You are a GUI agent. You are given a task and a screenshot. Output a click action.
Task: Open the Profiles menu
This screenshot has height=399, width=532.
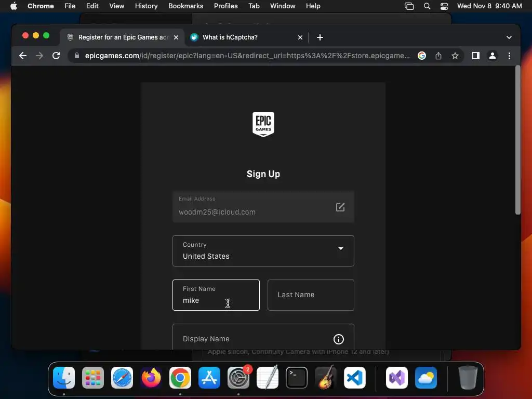[225, 6]
